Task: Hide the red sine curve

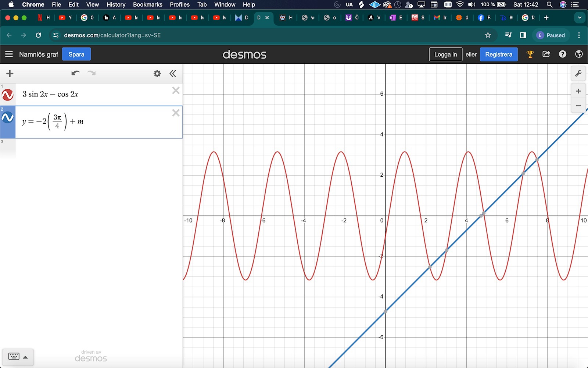Action: click(8, 95)
